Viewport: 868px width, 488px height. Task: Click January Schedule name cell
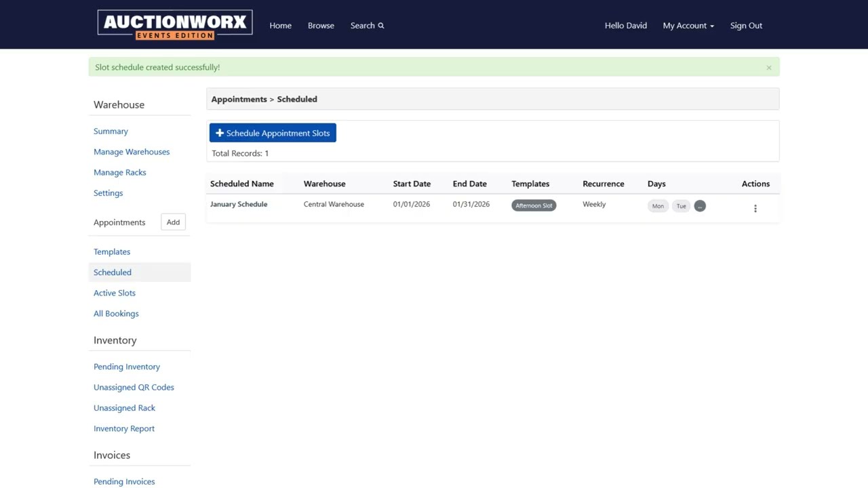tap(239, 204)
